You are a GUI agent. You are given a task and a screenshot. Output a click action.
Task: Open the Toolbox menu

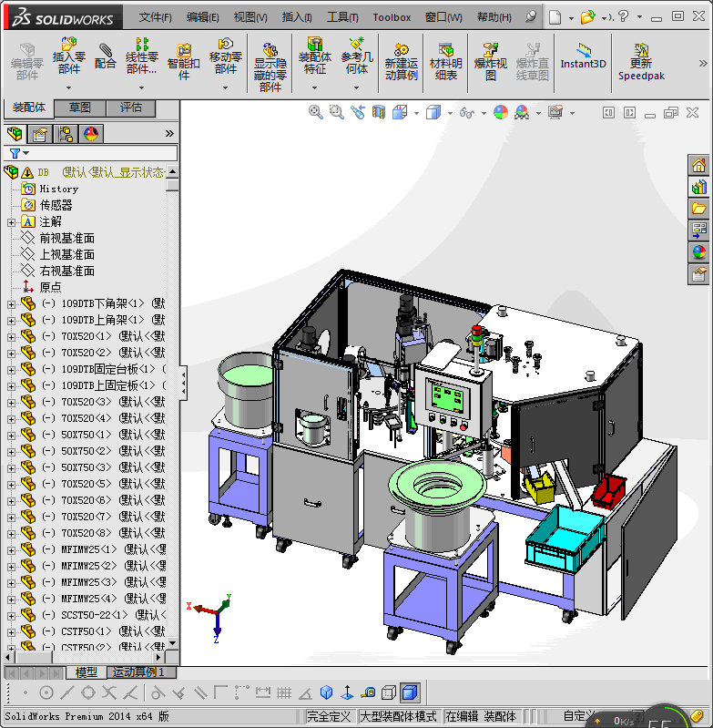(x=392, y=17)
